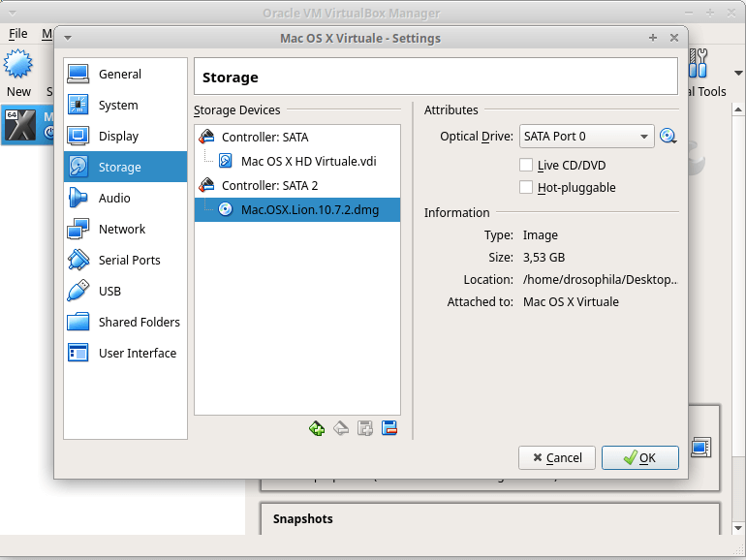This screenshot has height=560, width=746.
Task: Select Mac.OSX.Lion.10.7.2.dmg optical image
Action: pyautogui.click(x=297, y=210)
